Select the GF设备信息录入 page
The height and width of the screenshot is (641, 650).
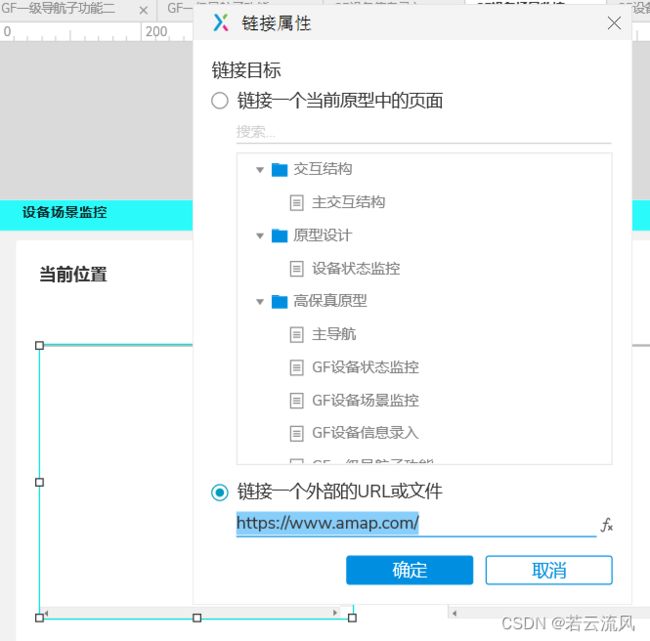pyautogui.click(x=365, y=433)
